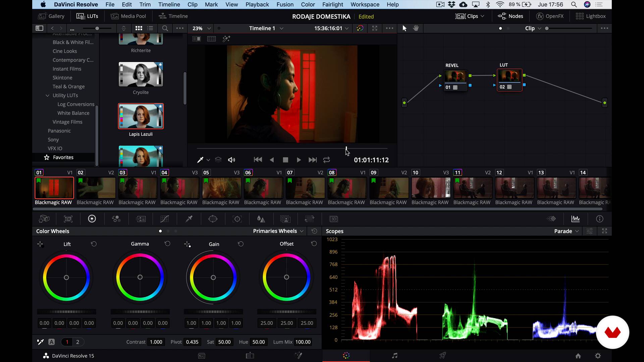Select the Color Wheels palette icon
This screenshot has height=362, width=644.
(92, 219)
